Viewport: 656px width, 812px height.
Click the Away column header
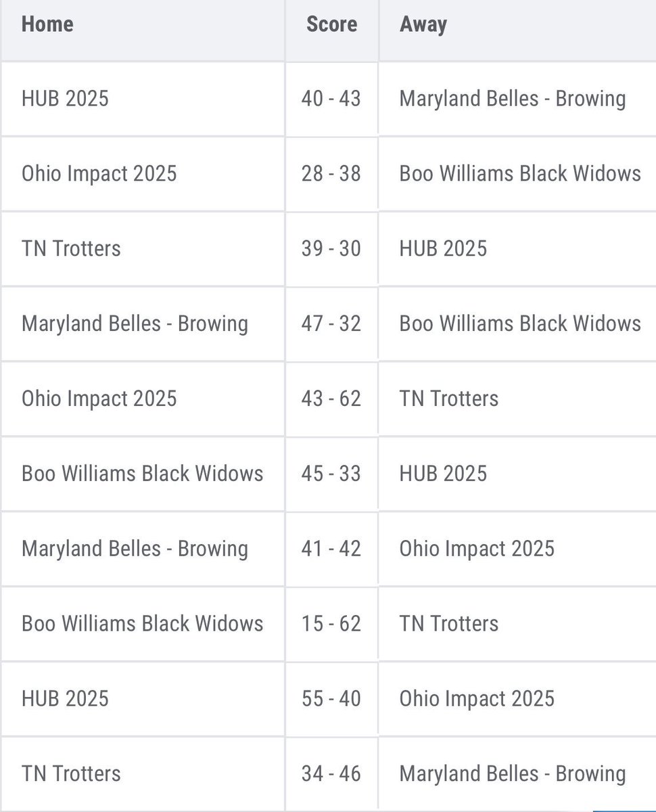pyautogui.click(x=423, y=24)
